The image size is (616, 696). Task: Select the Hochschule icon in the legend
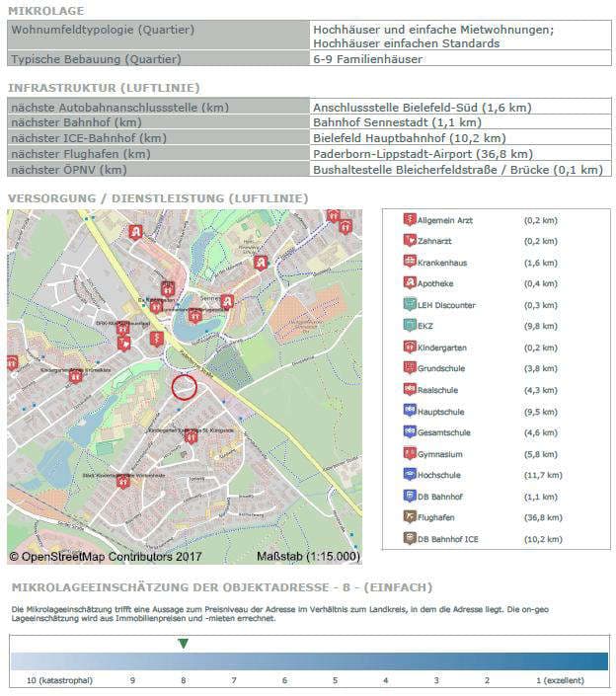[410, 475]
